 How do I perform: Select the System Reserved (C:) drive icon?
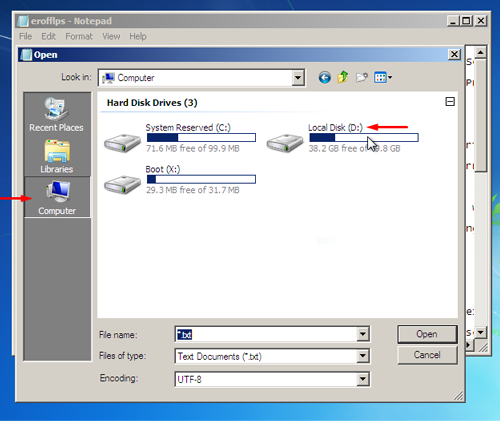tap(122, 143)
